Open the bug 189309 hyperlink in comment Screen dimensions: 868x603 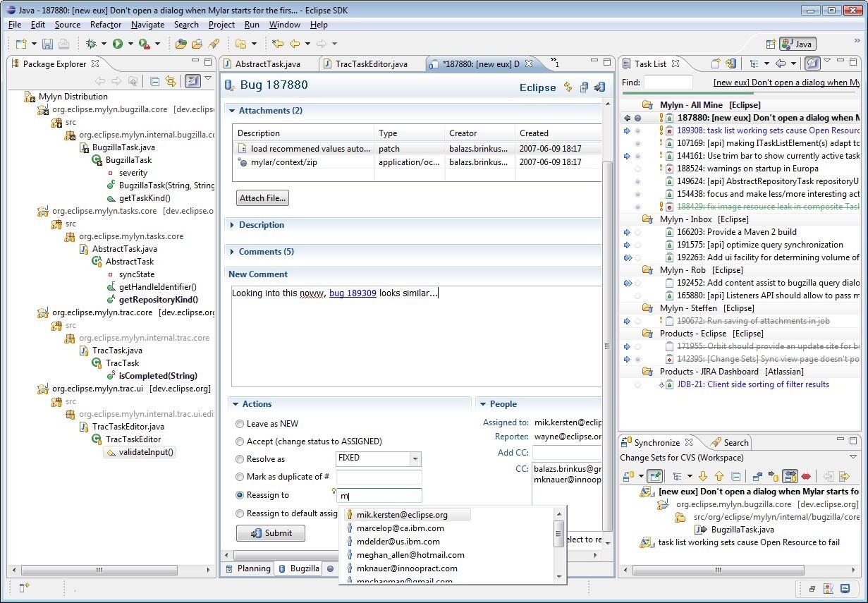[x=353, y=293]
